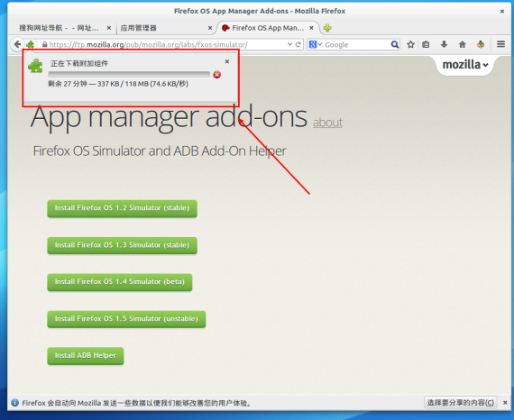Open the about link
Screen dimensions: 514x420
click(x=327, y=123)
